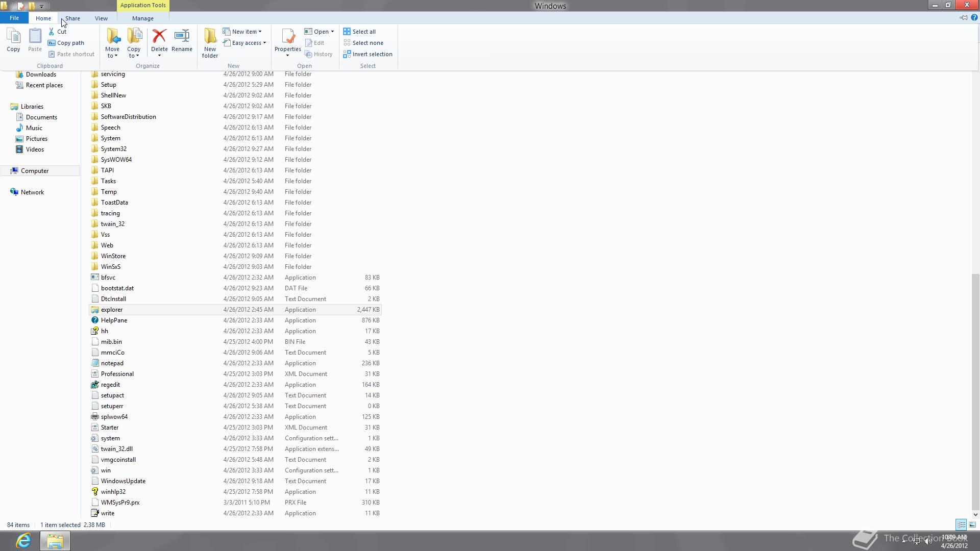Click Paste shortcut in the ribbon
The height and width of the screenshot is (551, 980).
pyautogui.click(x=71, y=54)
